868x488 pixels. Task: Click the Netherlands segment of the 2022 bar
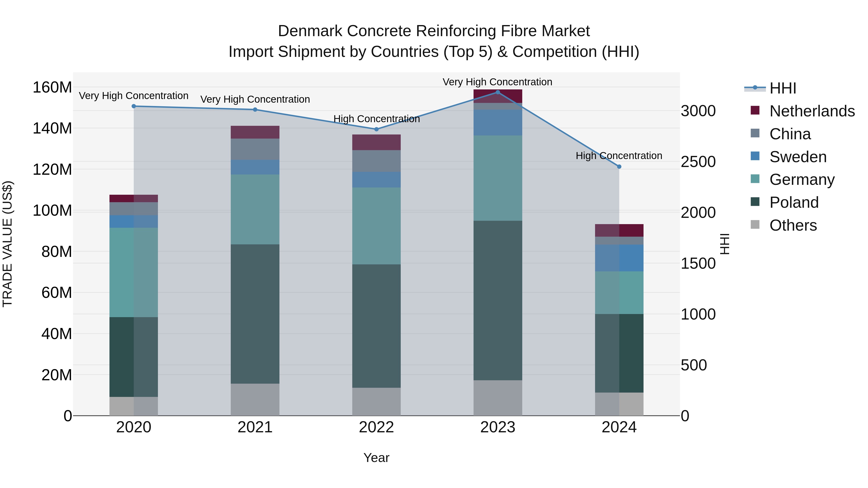click(376, 142)
